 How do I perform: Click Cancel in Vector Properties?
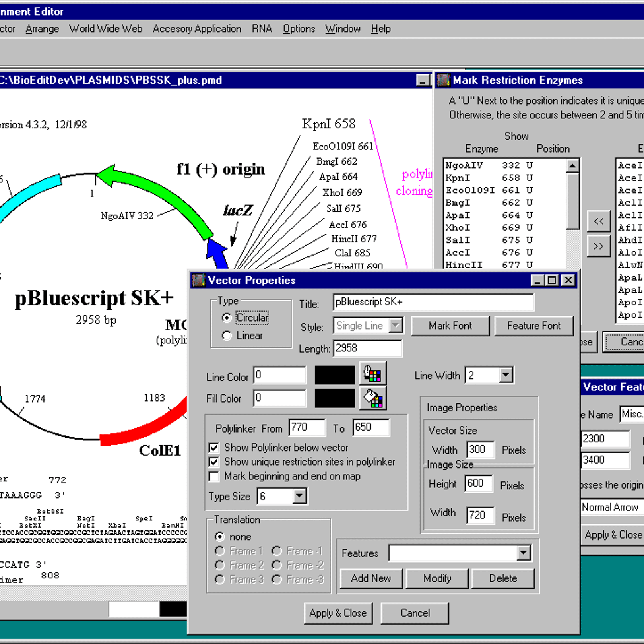[x=415, y=613]
